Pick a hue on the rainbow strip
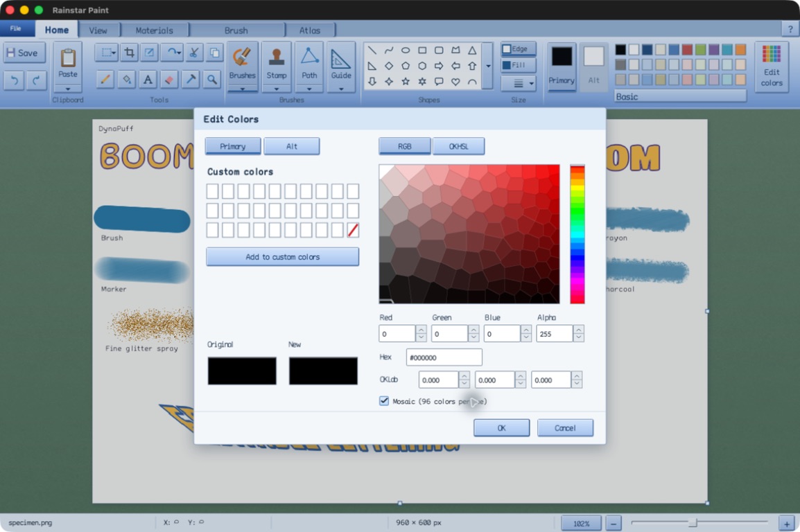 pos(577,234)
